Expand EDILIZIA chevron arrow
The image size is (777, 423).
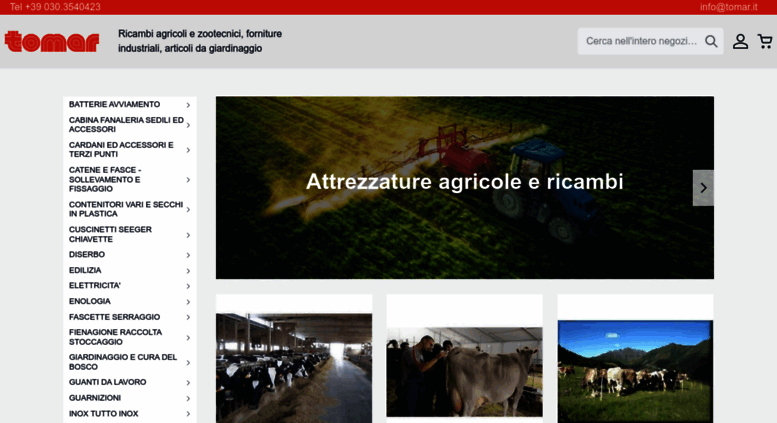[188, 271]
